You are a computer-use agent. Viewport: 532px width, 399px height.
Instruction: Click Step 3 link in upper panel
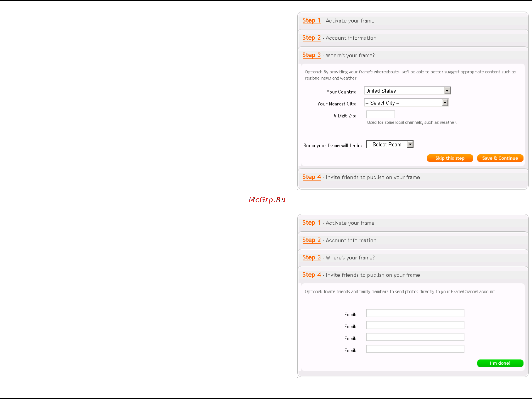click(x=311, y=55)
